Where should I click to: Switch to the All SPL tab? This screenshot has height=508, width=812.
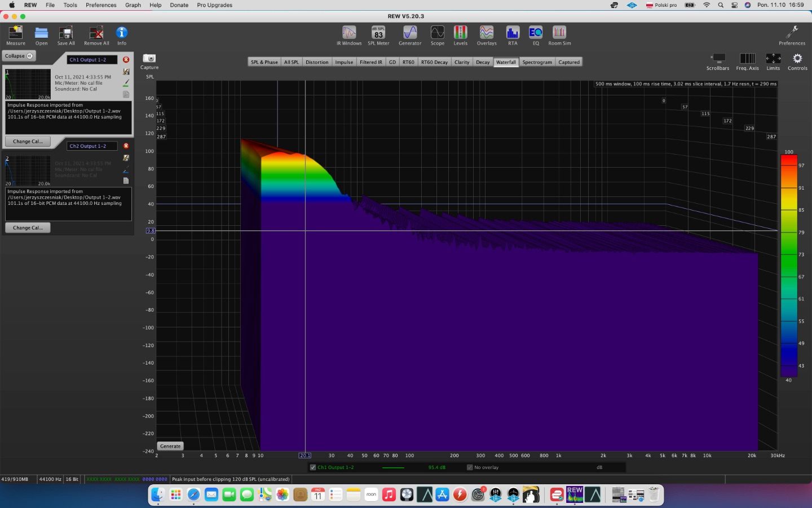coord(291,62)
